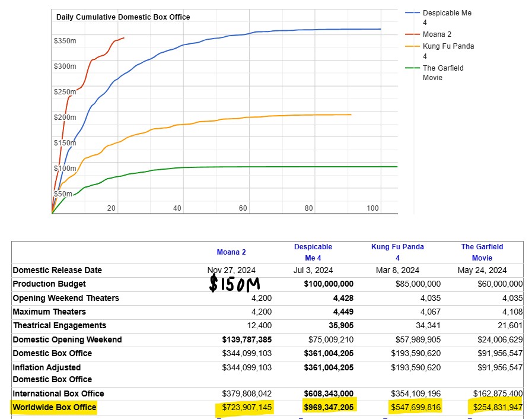Click the green Garfield Movie legend swatch

click(x=412, y=68)
